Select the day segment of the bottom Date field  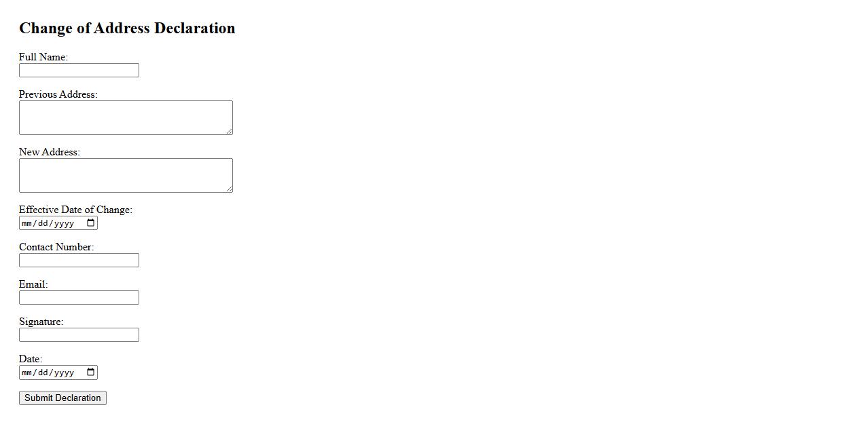coord(43,372)
